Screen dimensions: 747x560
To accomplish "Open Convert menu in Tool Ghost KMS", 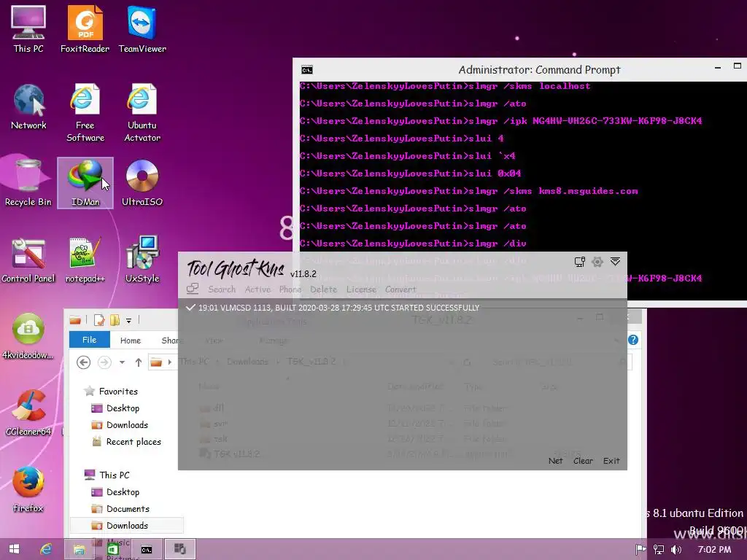I will point(400,289).
